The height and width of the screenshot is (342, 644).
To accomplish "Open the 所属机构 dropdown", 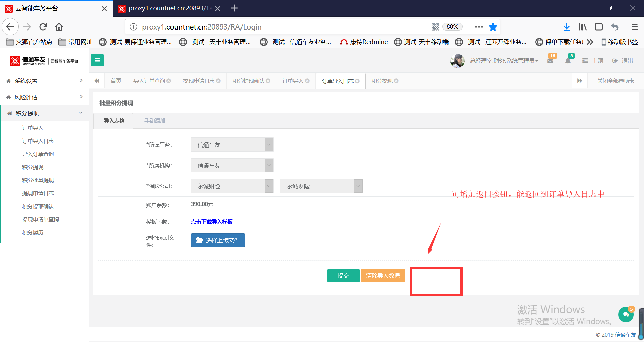I will (232, 165).
